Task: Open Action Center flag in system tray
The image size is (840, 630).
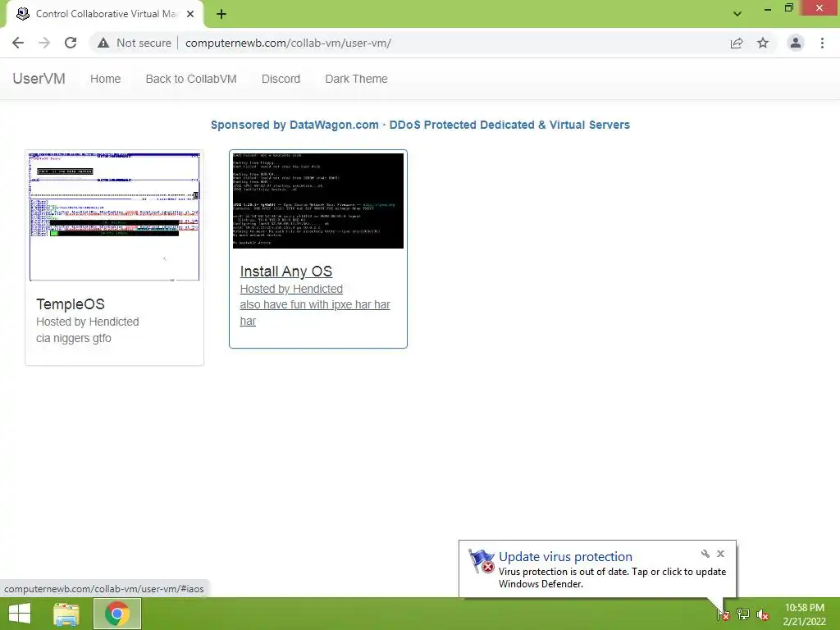Action: coord(723,614)
